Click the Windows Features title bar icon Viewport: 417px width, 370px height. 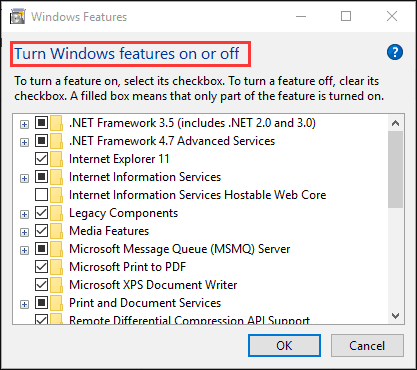(18, 17)
